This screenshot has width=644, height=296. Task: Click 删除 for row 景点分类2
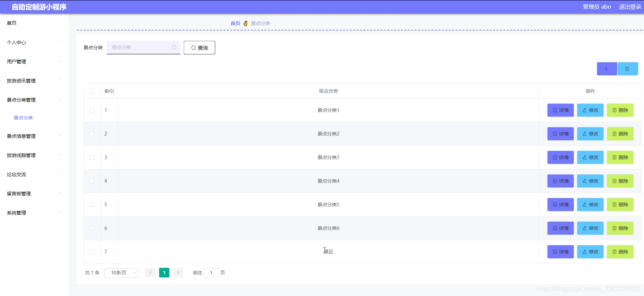(620, 134)
